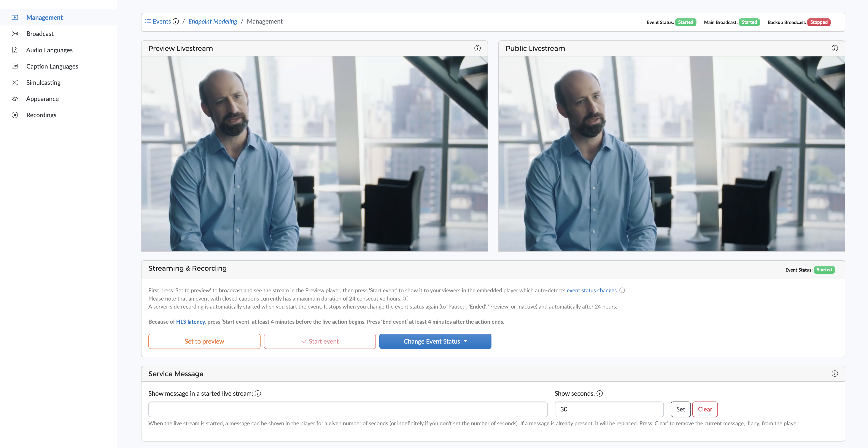Click the Public Livestream video player
Image resolution: width=868 pixels, height=448 pixels.
[x=672, y=154]
